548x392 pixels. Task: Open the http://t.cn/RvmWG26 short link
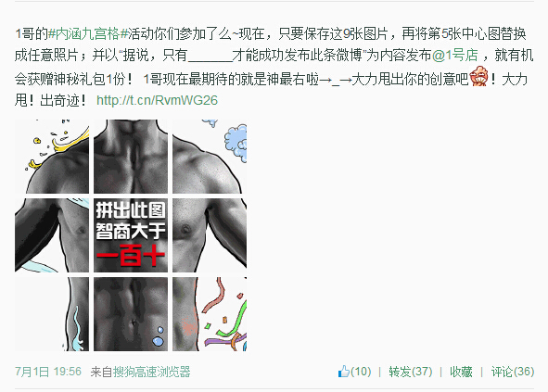click(x=157, y=100)
